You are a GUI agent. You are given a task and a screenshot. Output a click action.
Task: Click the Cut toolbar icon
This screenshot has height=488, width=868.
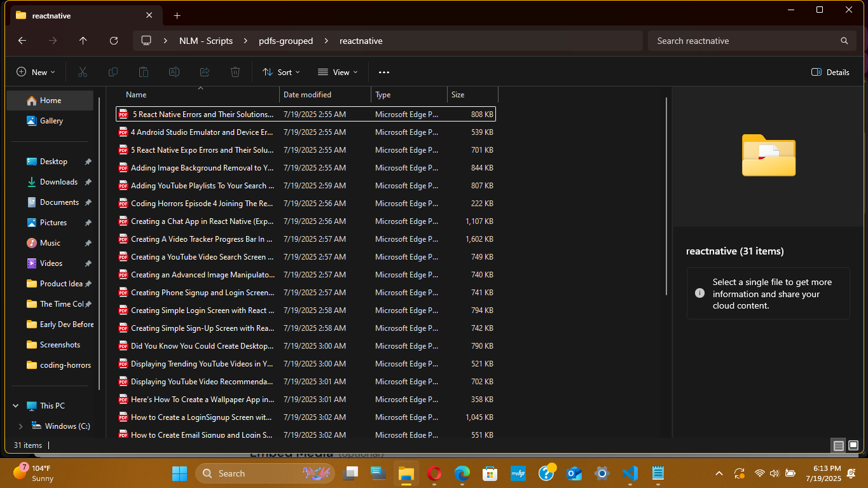[82, 72]
